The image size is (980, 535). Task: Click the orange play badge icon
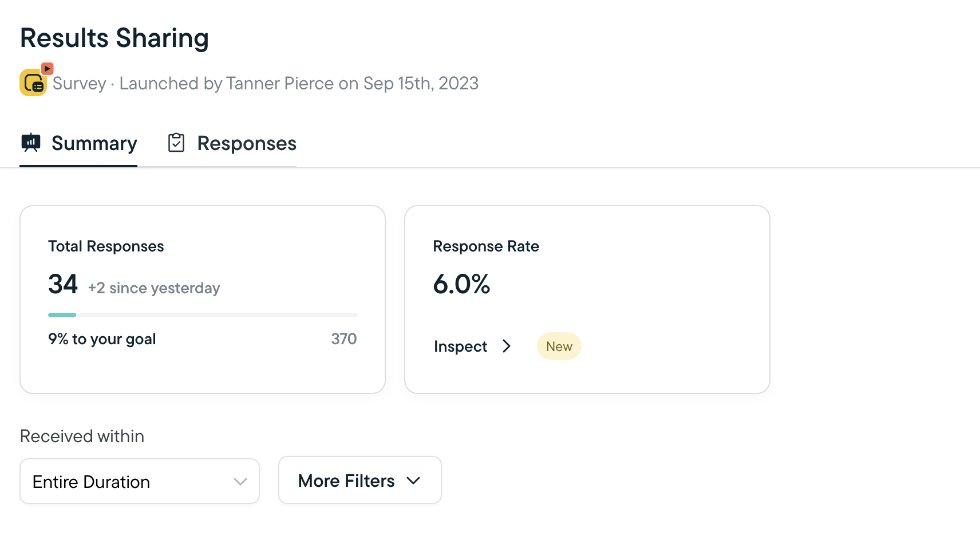click(48, 69)
